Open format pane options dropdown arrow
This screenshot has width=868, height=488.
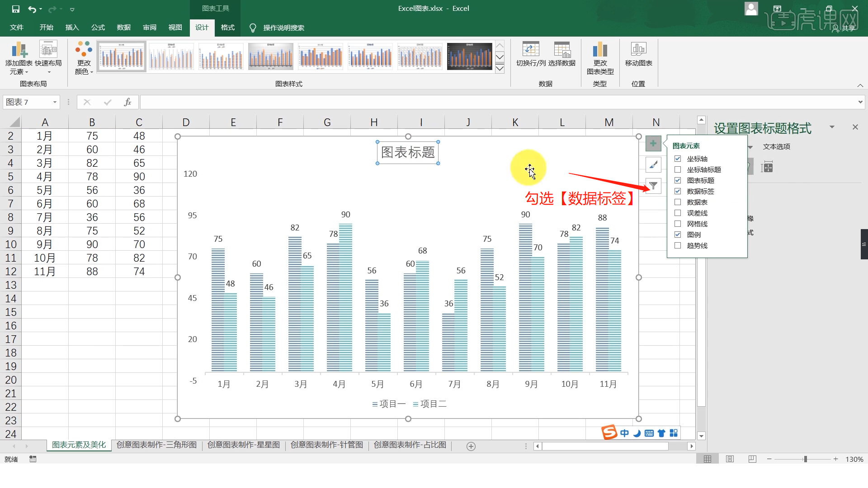click(x=832, y=127)
